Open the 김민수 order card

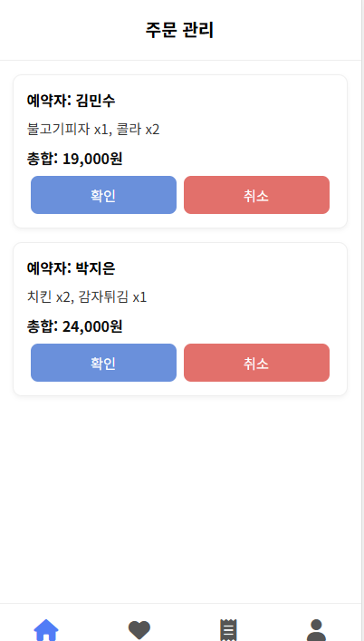(x=180, y=151)
